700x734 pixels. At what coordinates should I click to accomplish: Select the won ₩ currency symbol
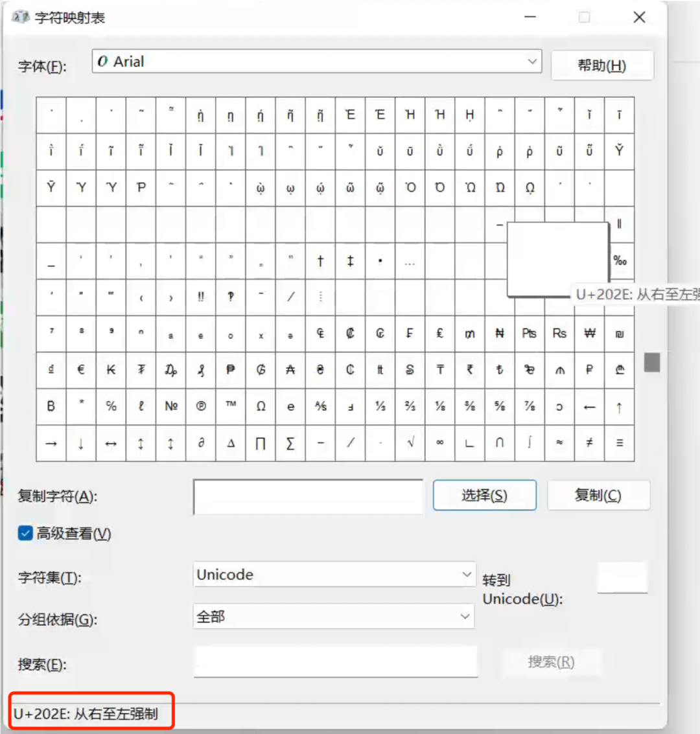[x=590, y=334]
